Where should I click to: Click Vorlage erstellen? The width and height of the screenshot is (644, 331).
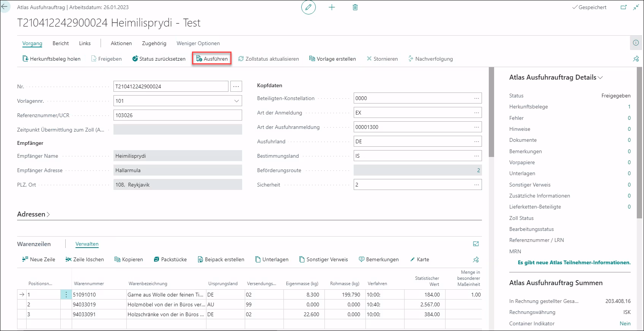(x=332, y=59)
